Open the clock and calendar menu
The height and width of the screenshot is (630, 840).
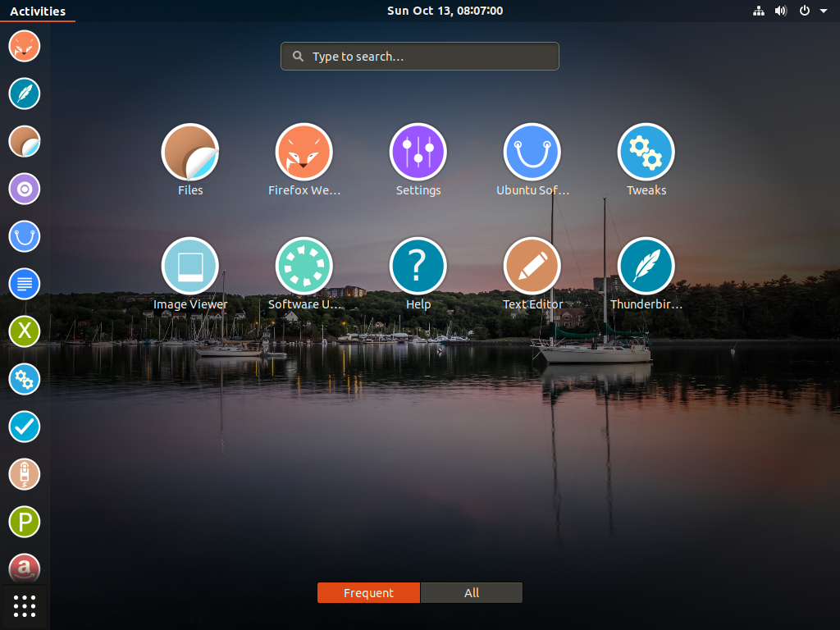(445, 11)
